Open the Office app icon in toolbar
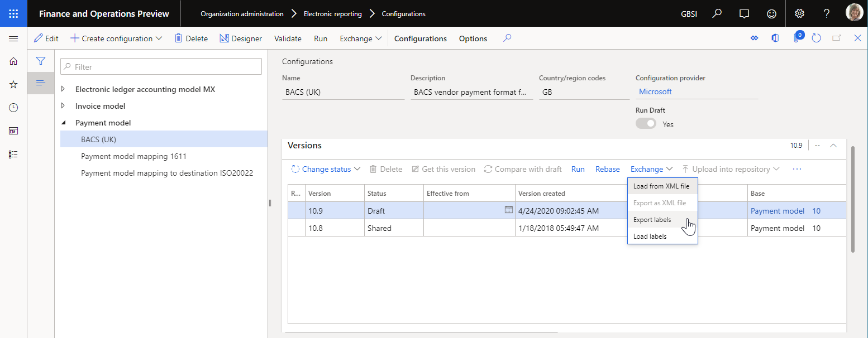Viewport: 868px width, 338px height. [x=775, y=38]
